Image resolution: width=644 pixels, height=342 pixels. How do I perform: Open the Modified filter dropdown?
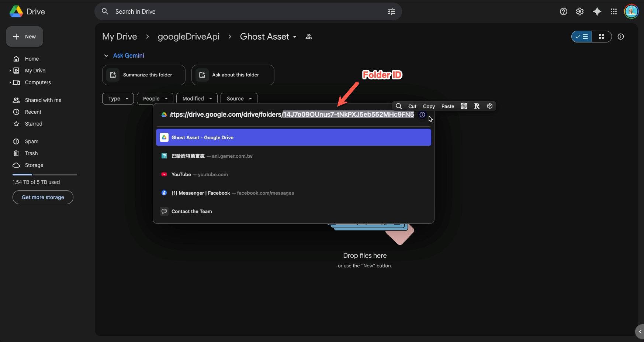point(197,99)
